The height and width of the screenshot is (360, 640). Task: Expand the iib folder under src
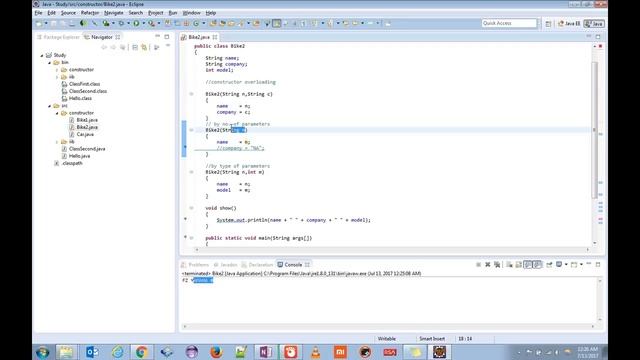click(x=57, y=142)
